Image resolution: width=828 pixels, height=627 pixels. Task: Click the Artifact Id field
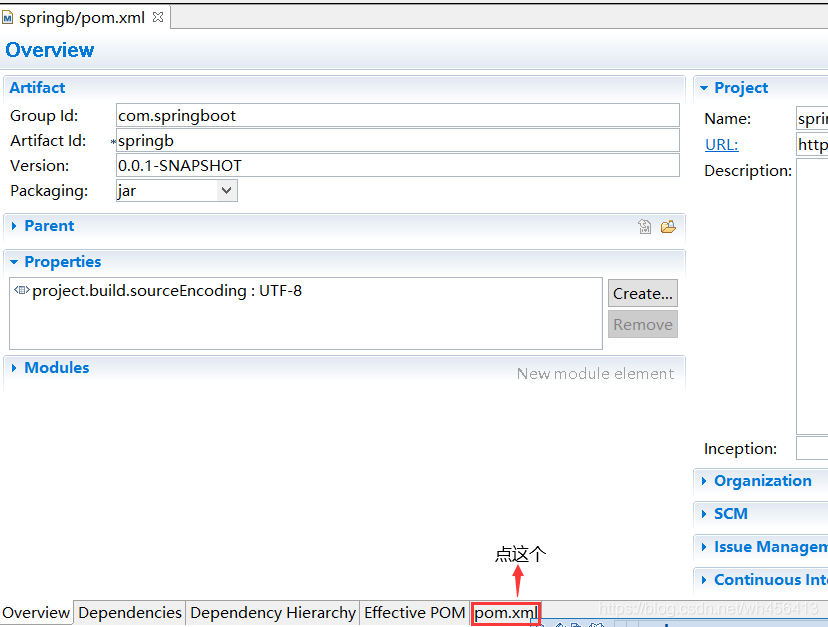pyautogui.click(x=398, y=141)
